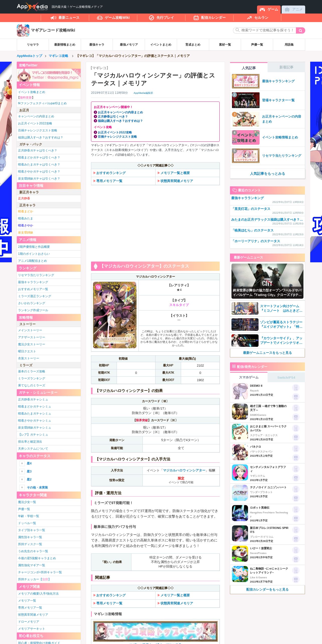Click the search magnifier button
Image resolution: width=322 pixels, height=644 pixels.
(300, 30)
